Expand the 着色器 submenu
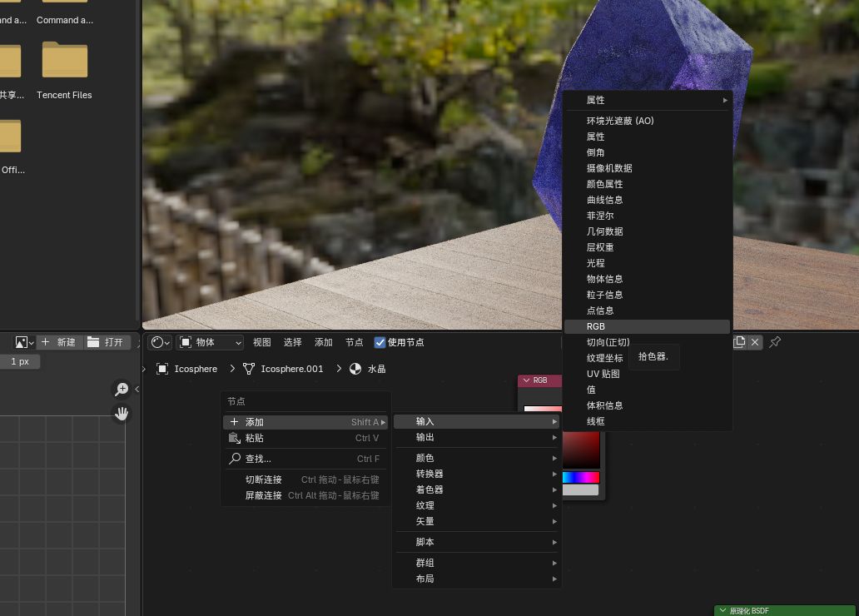This screenshot has height=616, width=859. (477, 490)
